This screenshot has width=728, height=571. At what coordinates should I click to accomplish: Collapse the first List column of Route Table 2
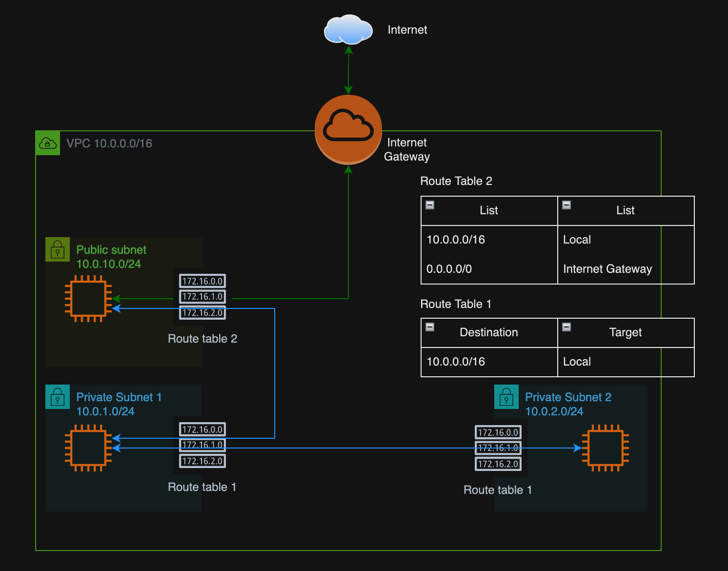click(429, 205)
